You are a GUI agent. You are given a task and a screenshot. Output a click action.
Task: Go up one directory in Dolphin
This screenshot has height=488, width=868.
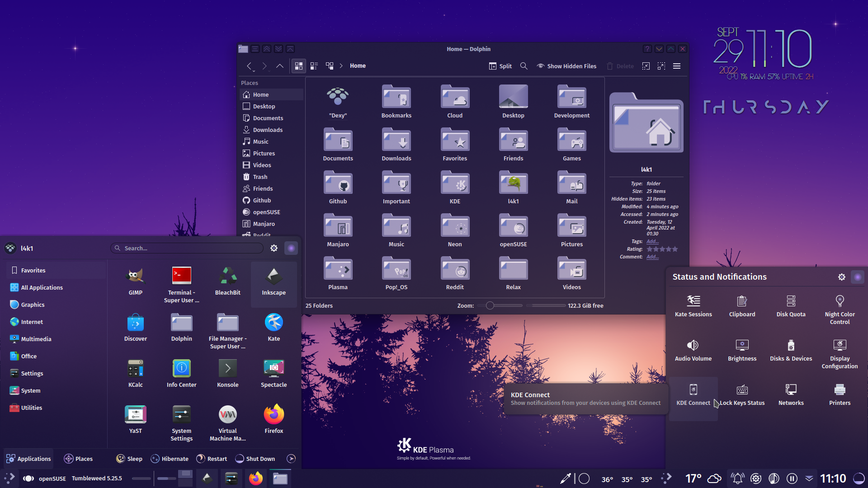pos(279,66)
